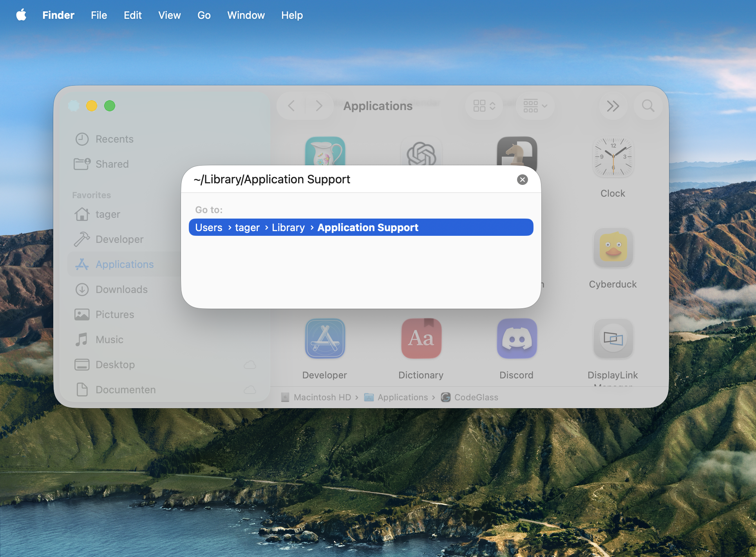Select the Clock app icon

pos(613,157)
